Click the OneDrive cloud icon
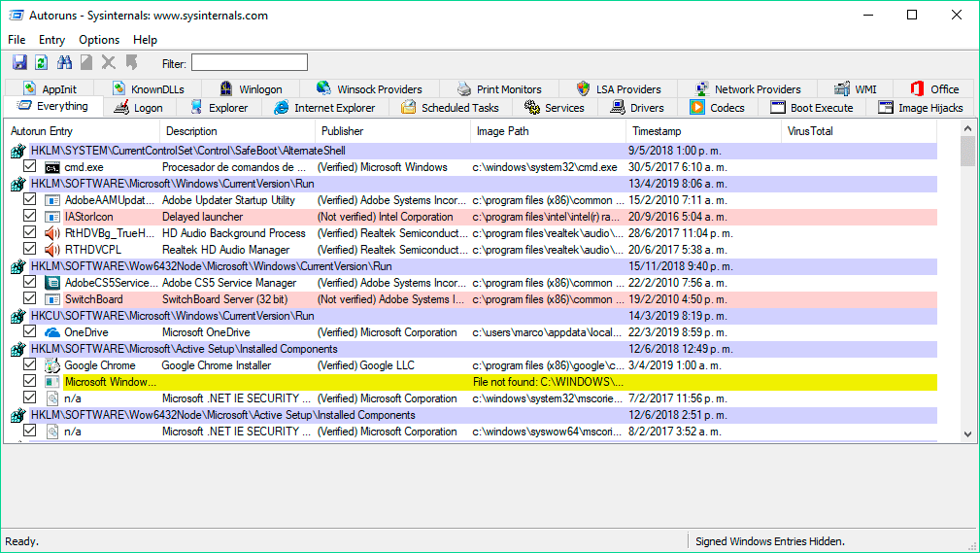Image resolution: width=980 pixels, height=553 pixels. 52,332
